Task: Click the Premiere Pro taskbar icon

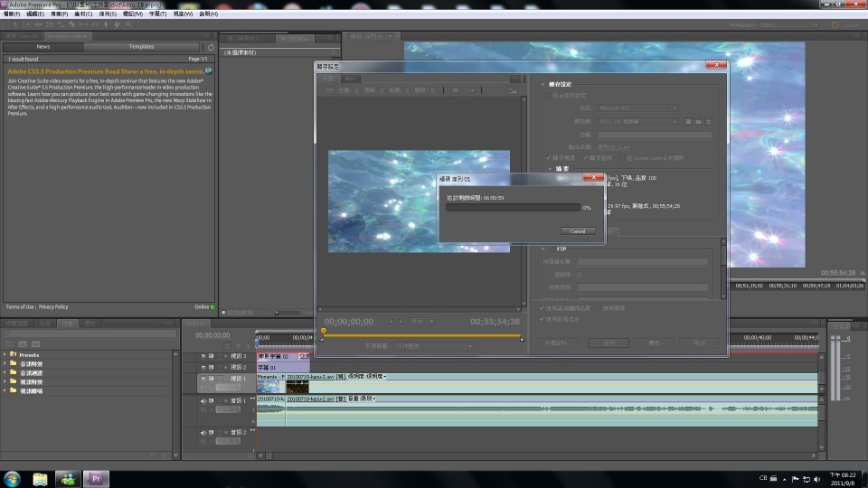Action: (x=97, y=478)
